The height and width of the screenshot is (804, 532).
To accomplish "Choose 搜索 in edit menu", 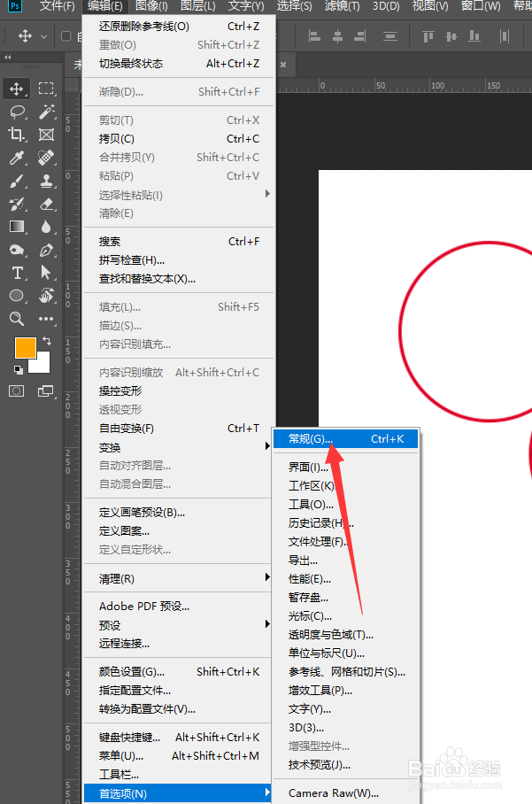I will pos(179,242).
